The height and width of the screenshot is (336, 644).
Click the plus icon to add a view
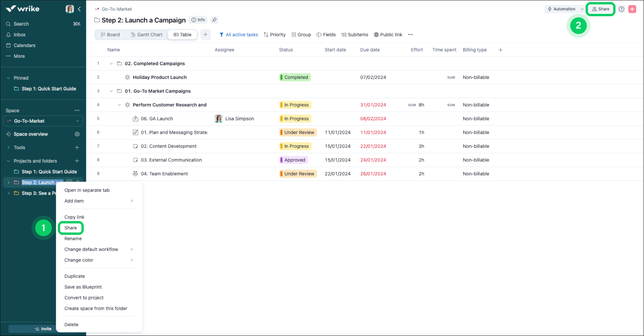[x=205, y=35]
